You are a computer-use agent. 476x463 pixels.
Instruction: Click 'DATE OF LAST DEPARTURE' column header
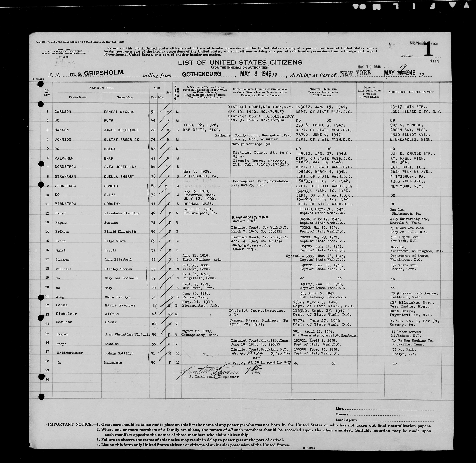(369, 92)
